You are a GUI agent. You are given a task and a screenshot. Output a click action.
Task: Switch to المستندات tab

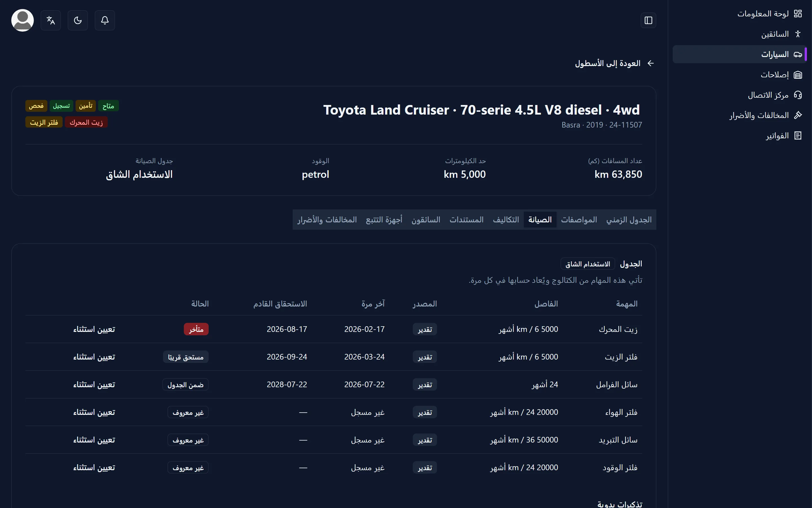pos(466,220)
